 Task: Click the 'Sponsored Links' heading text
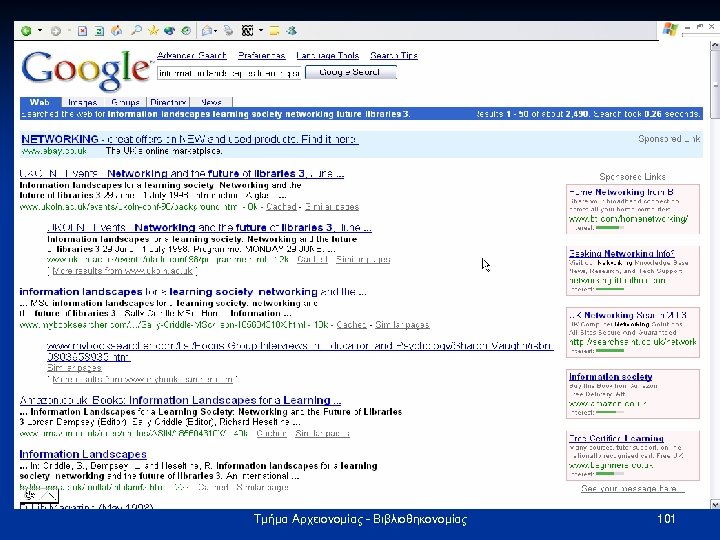click(x=632, y=176)
